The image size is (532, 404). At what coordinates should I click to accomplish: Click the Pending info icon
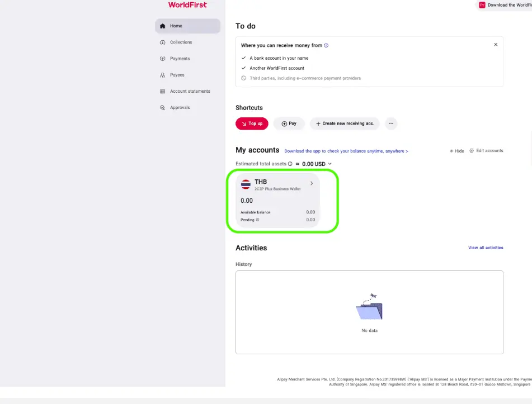257,220
